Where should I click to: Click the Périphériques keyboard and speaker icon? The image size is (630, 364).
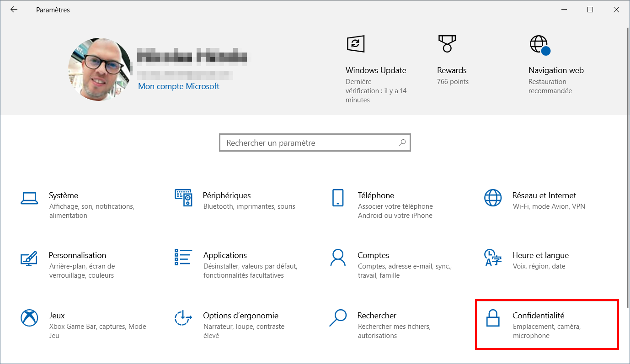[x=183, y=198]
